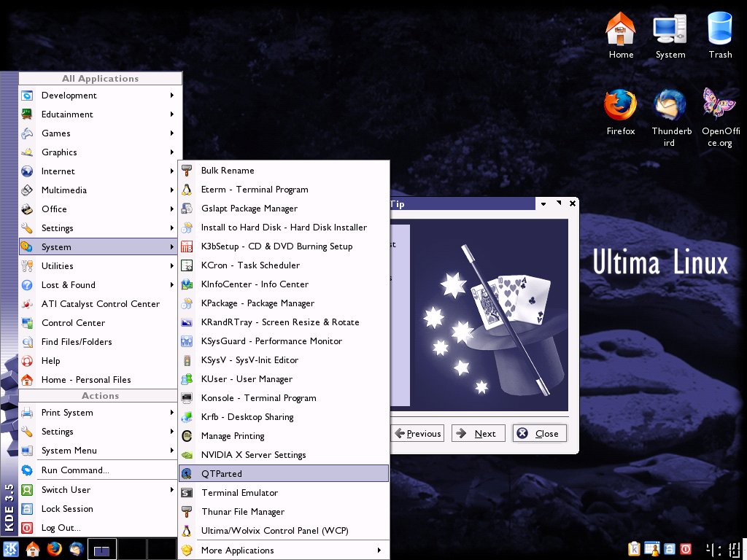Select Run Command... in the Actions section

pos(98,470)
